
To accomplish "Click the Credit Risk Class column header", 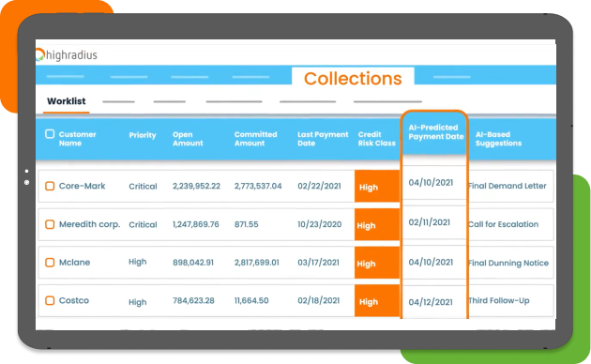I will coord(376,139).
